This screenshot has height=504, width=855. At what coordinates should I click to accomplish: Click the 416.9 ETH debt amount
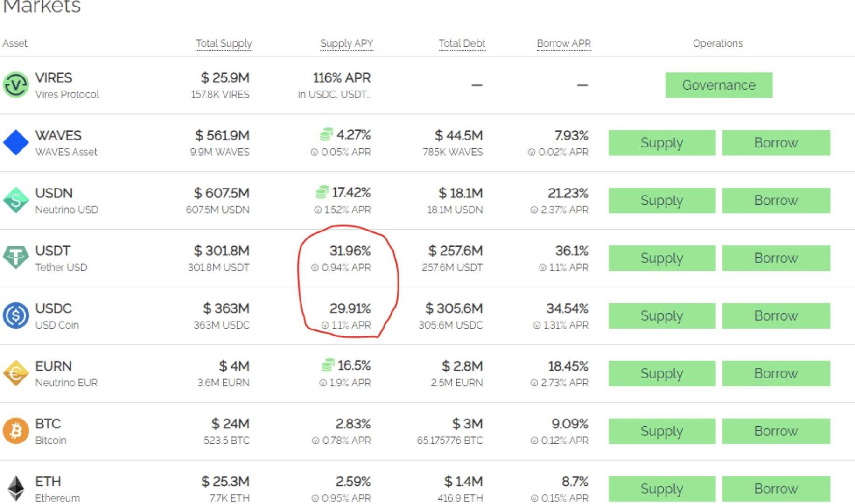pyautogui.click(x=460, y=498)
